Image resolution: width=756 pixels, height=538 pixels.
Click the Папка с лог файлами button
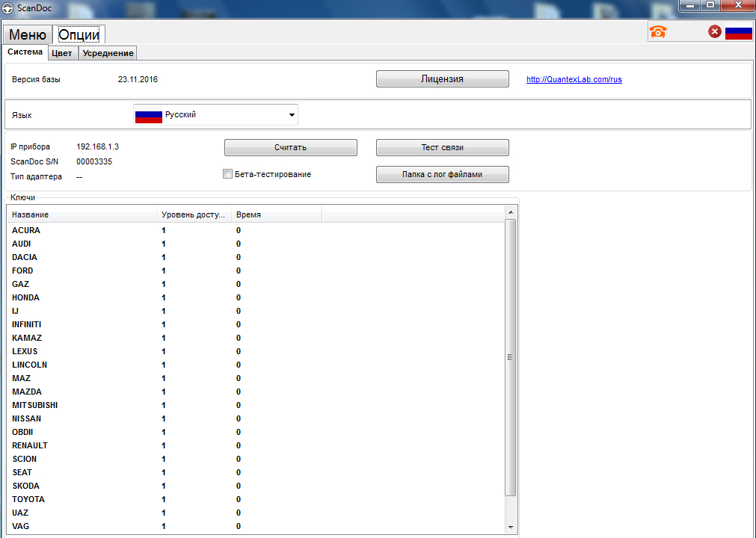(x=442, y=174)
